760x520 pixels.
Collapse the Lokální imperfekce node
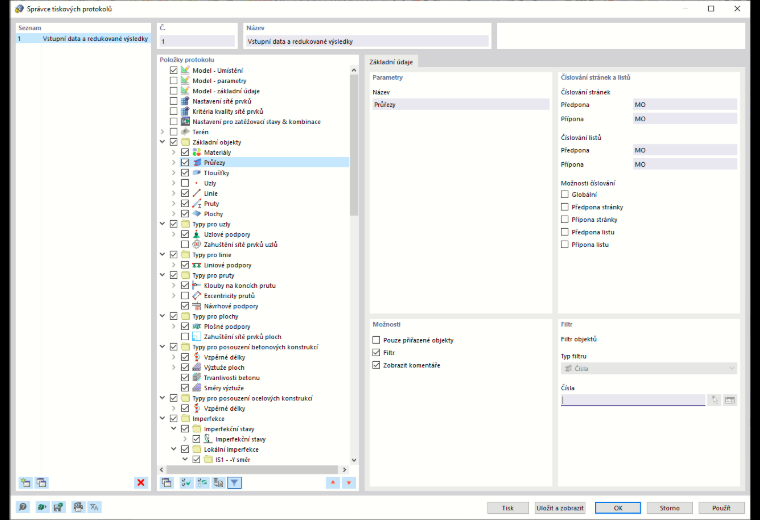coord(174,449)
